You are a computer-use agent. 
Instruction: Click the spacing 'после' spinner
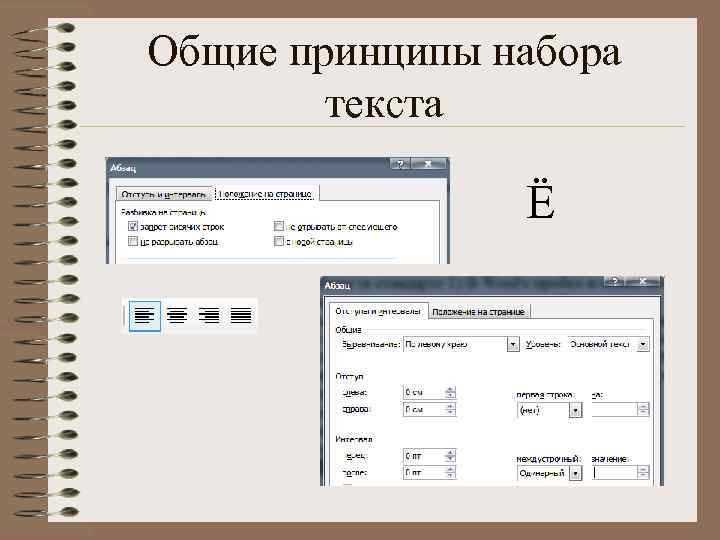point(450,472)
